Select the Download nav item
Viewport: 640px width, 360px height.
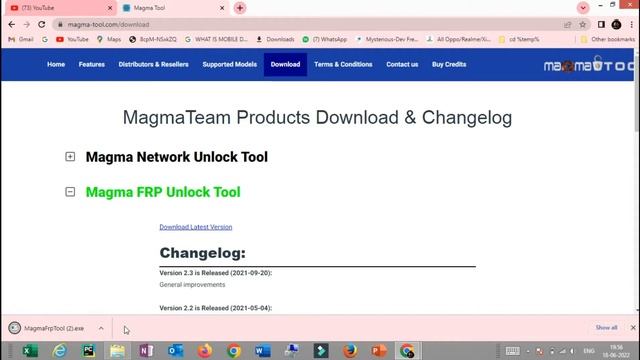(285, 64)
